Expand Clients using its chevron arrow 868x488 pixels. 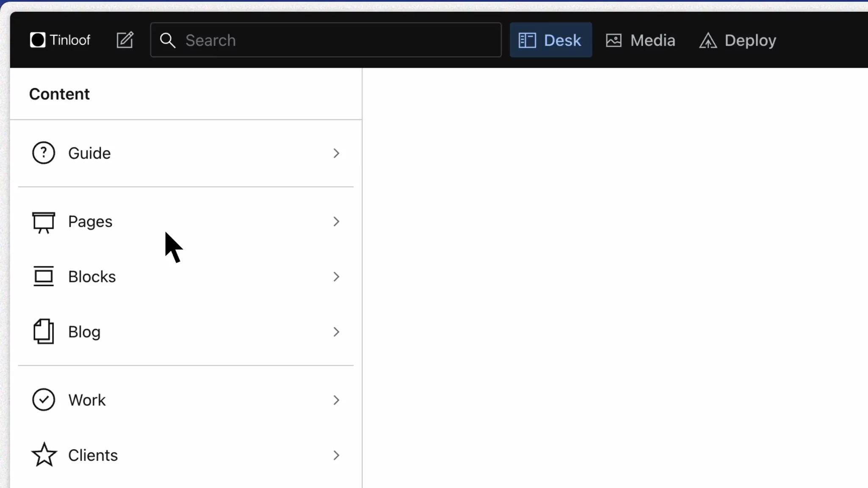(x=336, y=455)
